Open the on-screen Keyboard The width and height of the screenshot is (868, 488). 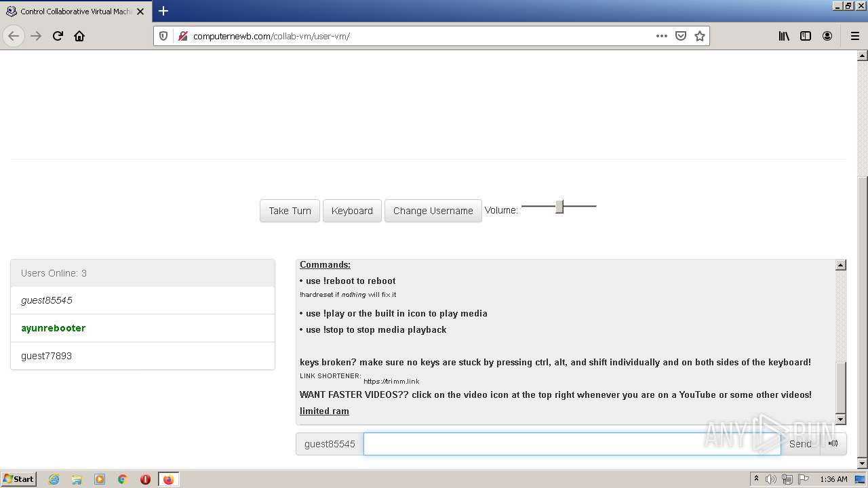click(352, 211)
